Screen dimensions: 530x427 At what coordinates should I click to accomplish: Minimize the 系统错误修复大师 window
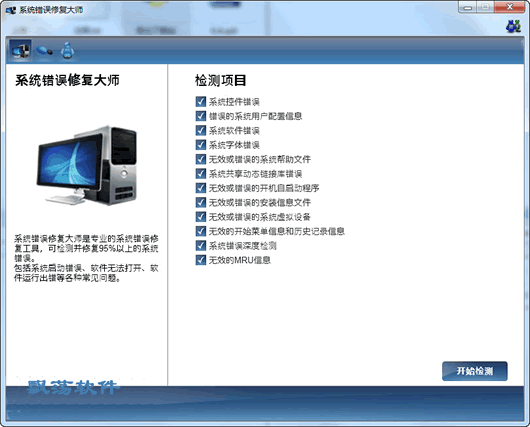pyautogui.click(x=467, y=7)
